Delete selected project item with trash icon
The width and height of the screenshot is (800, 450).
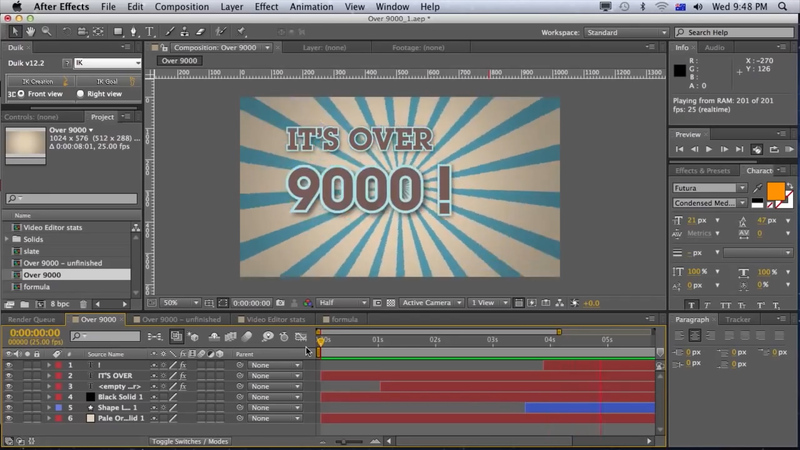(84, 304)
